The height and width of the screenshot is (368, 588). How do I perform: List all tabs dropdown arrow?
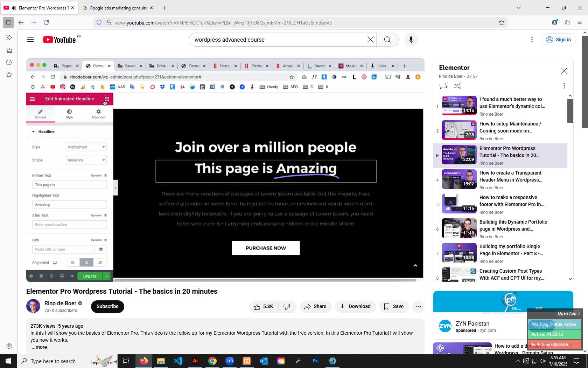pos(519,8)
